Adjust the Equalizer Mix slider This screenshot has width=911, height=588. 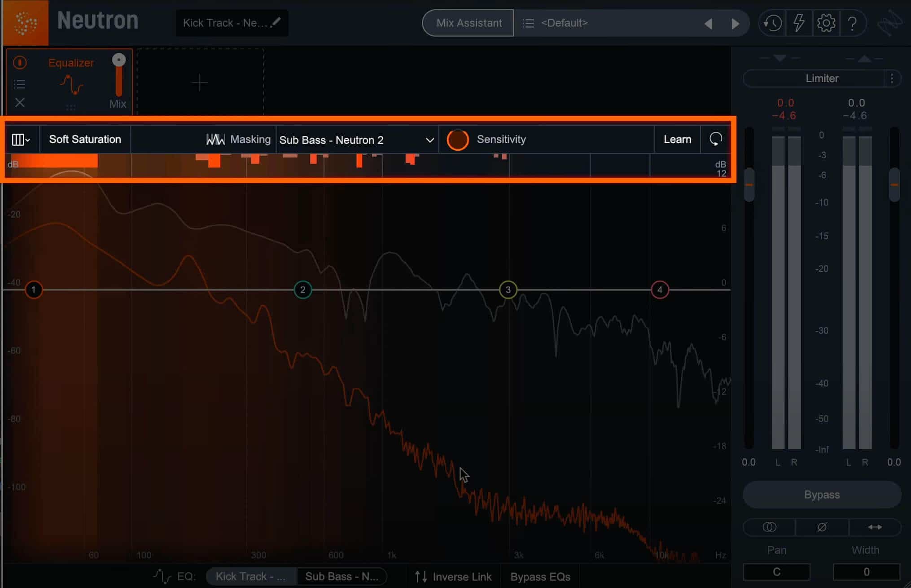click(119, 75)
